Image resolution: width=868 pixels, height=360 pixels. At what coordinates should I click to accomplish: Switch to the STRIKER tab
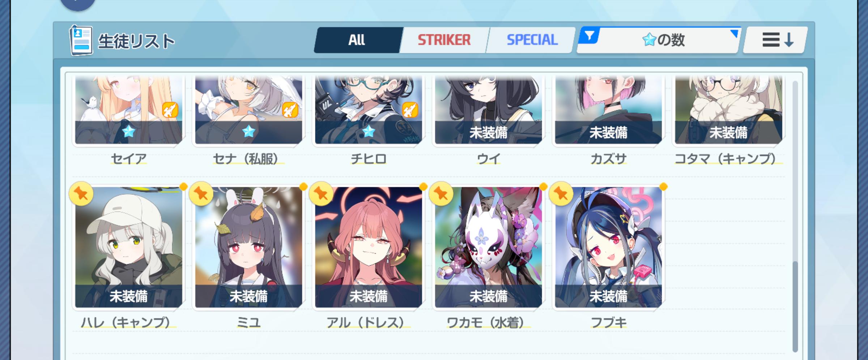pyautogui.click(x=444, y=40)
